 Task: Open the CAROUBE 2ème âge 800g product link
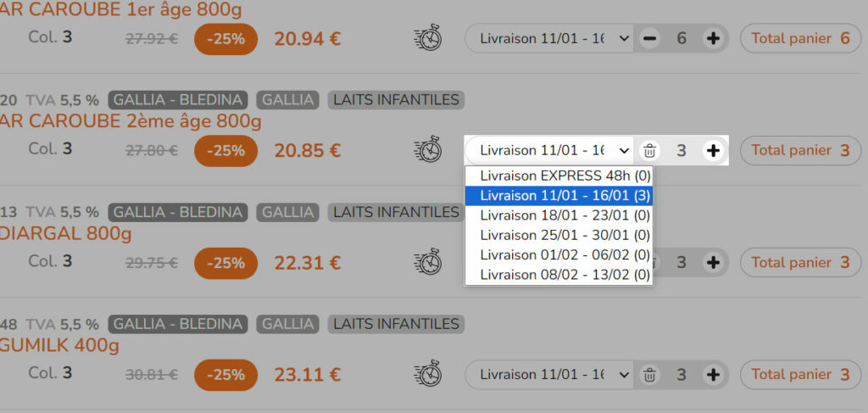coord(131,121)
